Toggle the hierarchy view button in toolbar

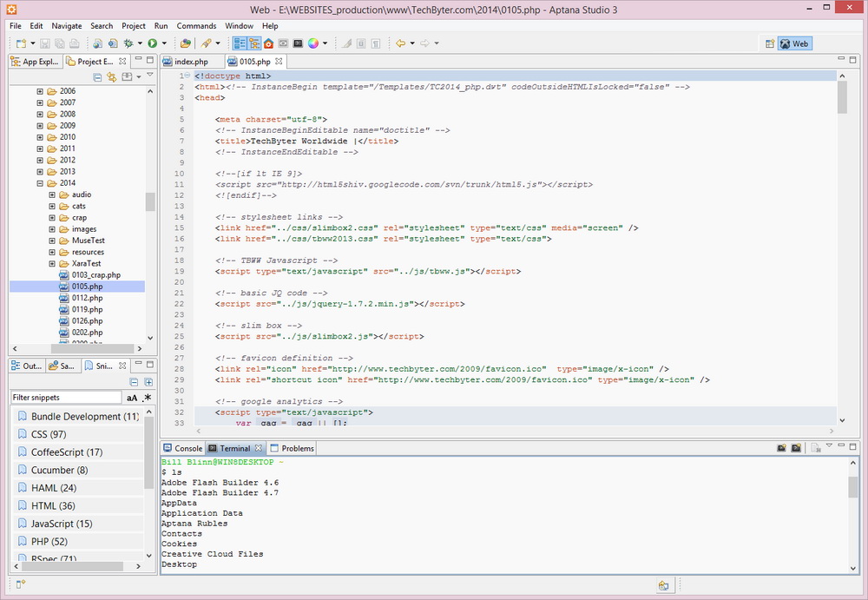point(254,43)
